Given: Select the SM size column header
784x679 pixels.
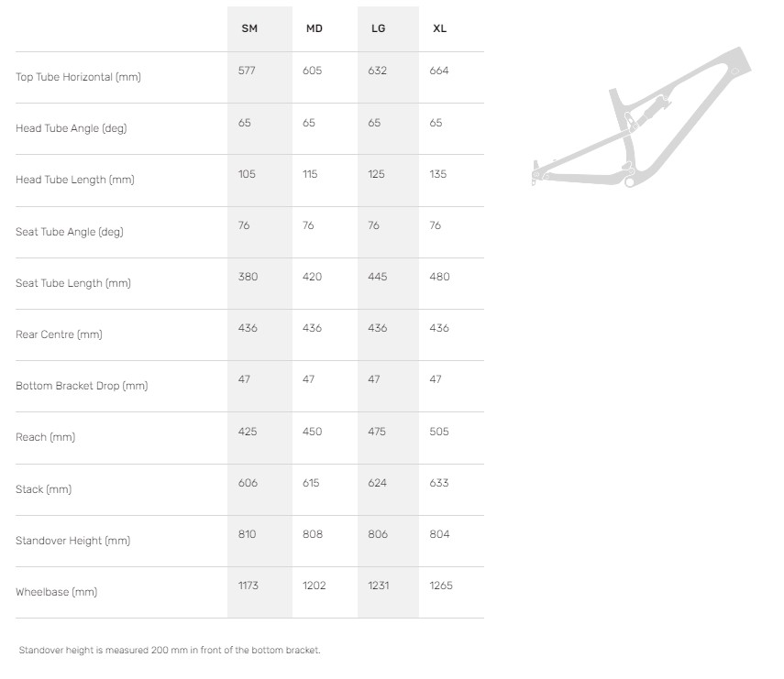Looking at the screenshot, I should coord(249,28).
